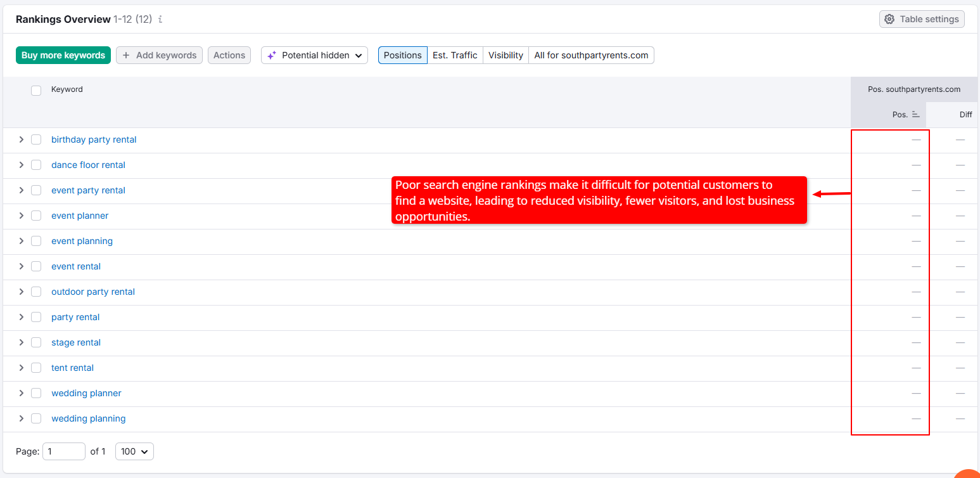Click the sparkle icon on Potential hidden
The width and height of the screenshot is (980, 478).
click(x=272, y=55)
